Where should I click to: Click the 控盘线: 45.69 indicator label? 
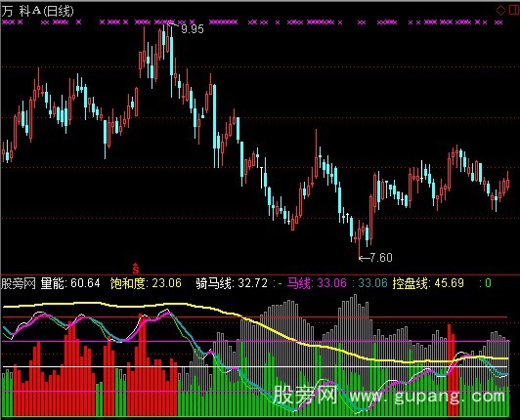(428, 283)
